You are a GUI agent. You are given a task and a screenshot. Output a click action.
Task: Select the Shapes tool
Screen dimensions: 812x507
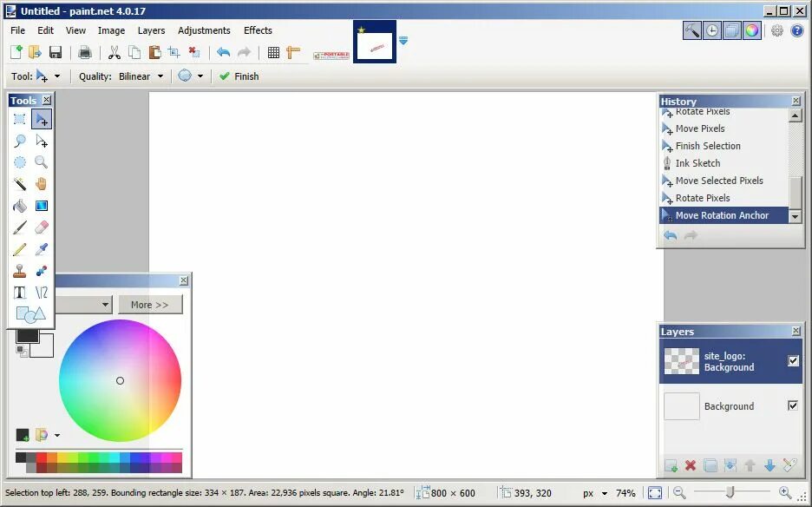[30, 314]
